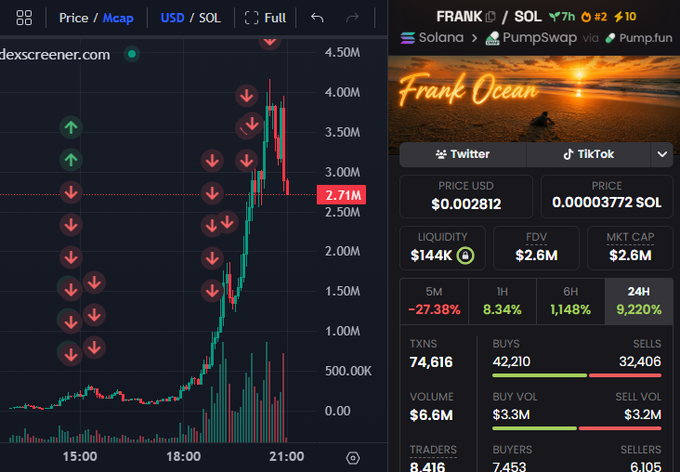Screen dimensions: 680x472
Task: Click the FDV $2.6M box
Action: point(536,248)
